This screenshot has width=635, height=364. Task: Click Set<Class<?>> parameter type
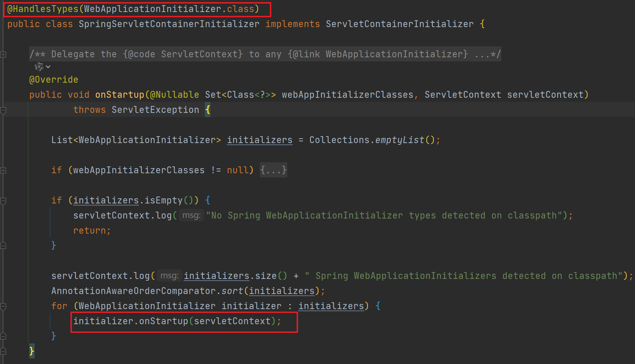pyautogui.click(x=241, y=95)
